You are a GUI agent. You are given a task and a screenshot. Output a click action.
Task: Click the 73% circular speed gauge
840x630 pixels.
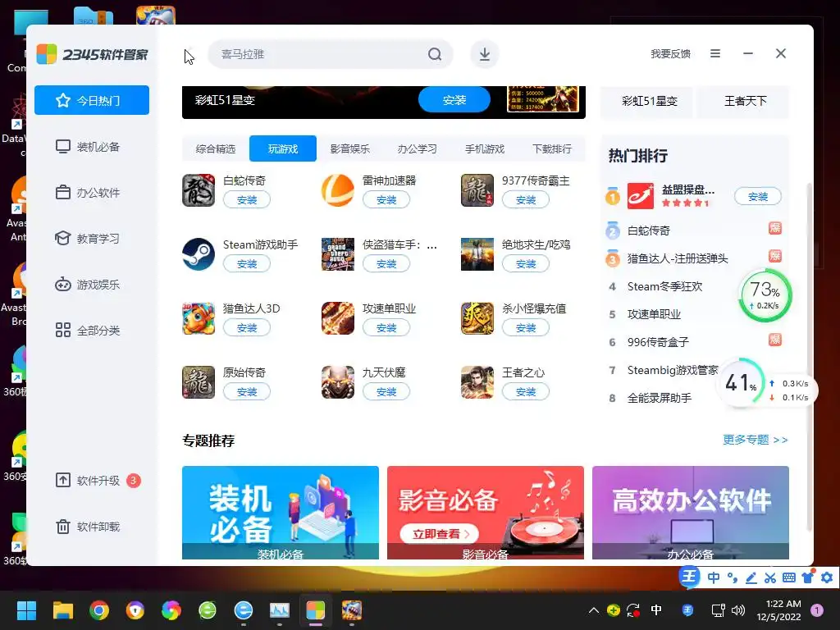point(765,295)
